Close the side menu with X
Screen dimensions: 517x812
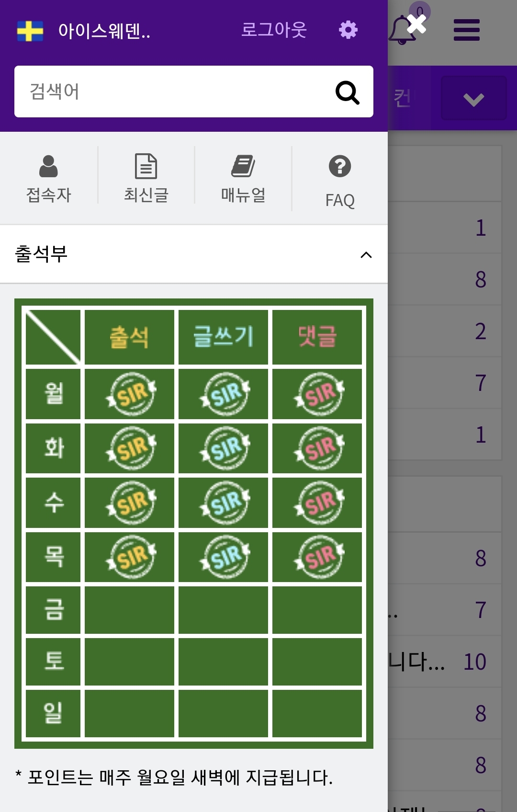pos(416,24)
